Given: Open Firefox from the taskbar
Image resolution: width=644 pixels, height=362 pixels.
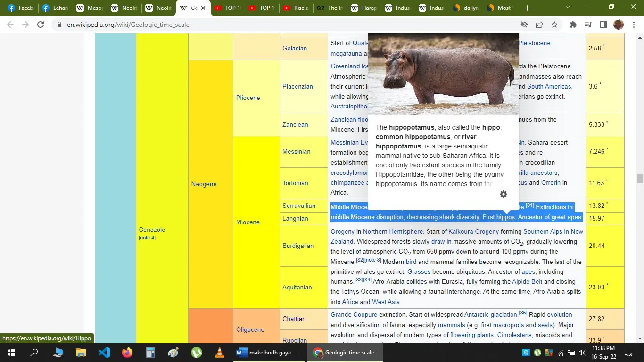Looking at the screenshot, I should pos(127,352).
